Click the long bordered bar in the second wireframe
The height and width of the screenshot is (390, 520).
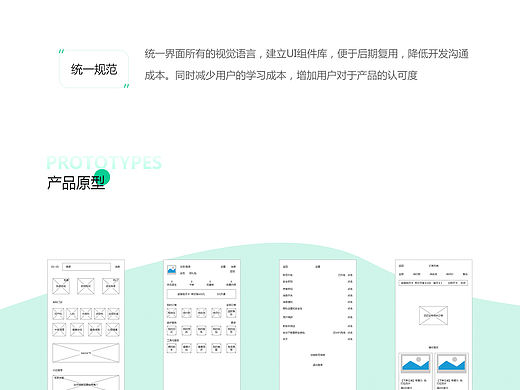(201, 294)
